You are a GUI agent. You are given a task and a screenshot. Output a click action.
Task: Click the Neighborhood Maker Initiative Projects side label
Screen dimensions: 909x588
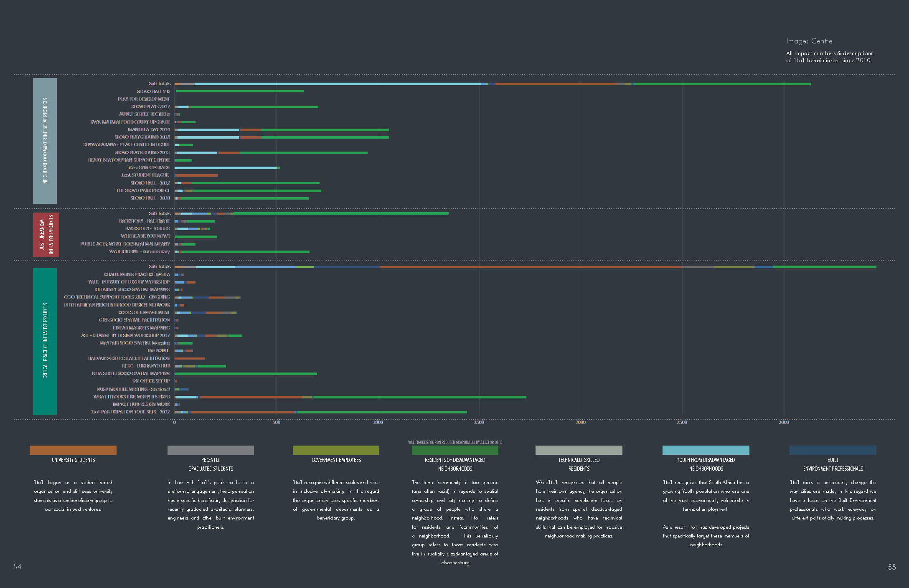click(45, 141)
